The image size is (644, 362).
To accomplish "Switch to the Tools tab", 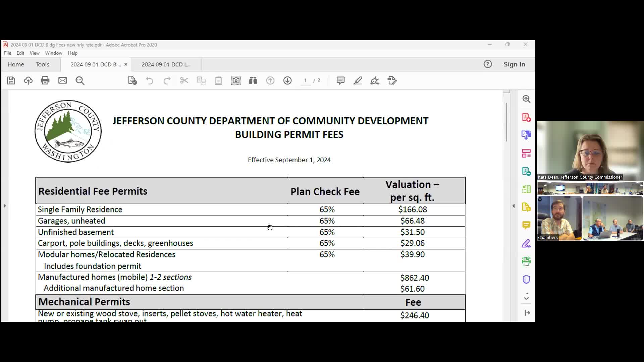I will [43, 64].
